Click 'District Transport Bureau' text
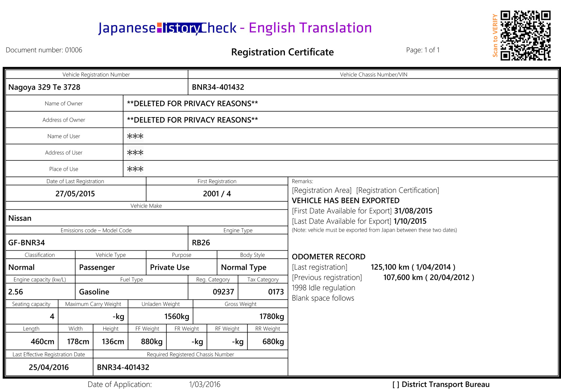561x392 pixels. (446, 385)
